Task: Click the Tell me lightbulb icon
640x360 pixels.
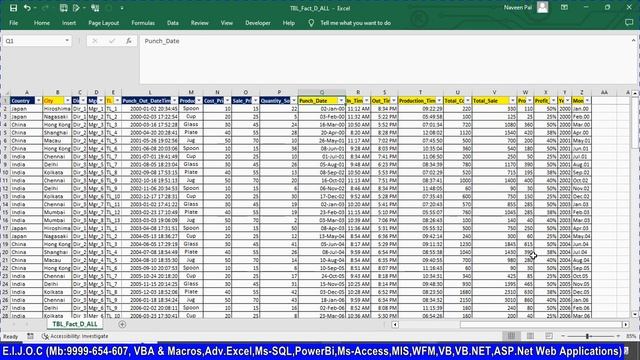Action: point(311,23)
